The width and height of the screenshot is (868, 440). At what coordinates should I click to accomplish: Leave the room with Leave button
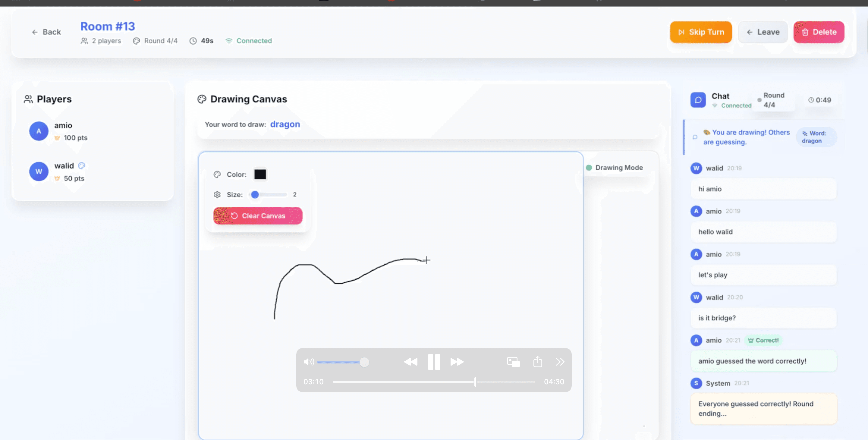click(763, 32)
